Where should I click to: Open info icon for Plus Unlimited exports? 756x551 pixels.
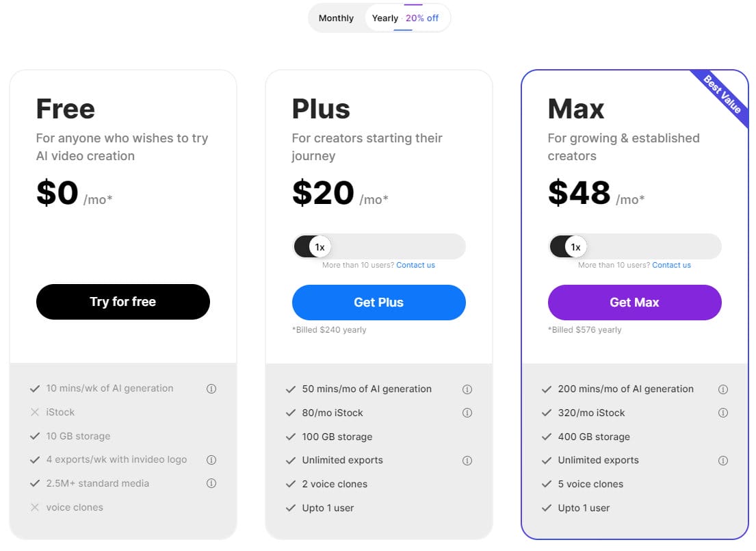pos(467,461)
